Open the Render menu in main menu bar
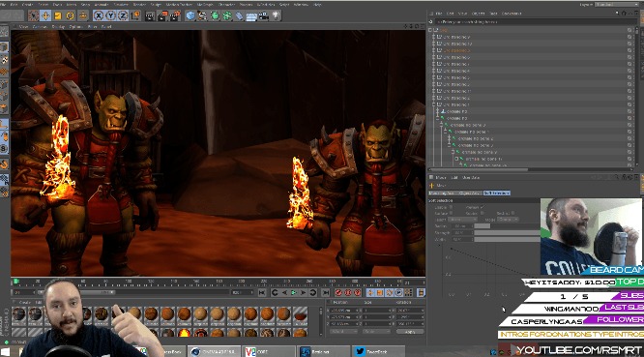The image size is (644, 357). [139, 4]
